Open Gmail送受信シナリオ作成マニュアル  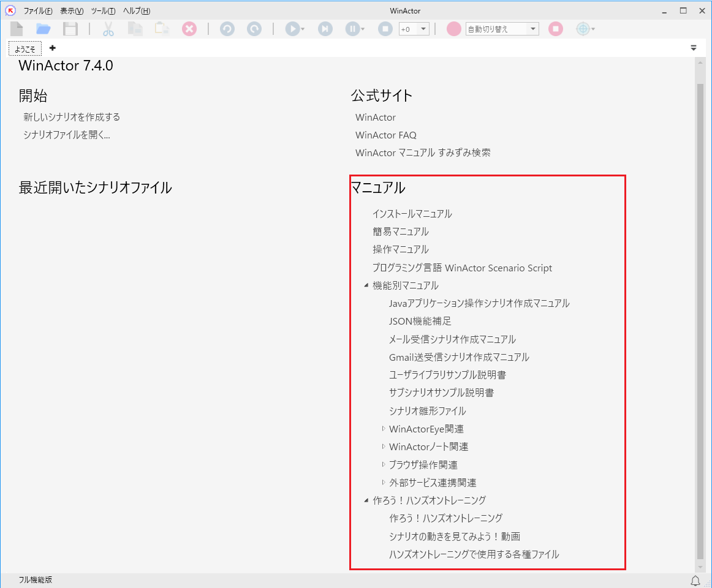point(459,357)
